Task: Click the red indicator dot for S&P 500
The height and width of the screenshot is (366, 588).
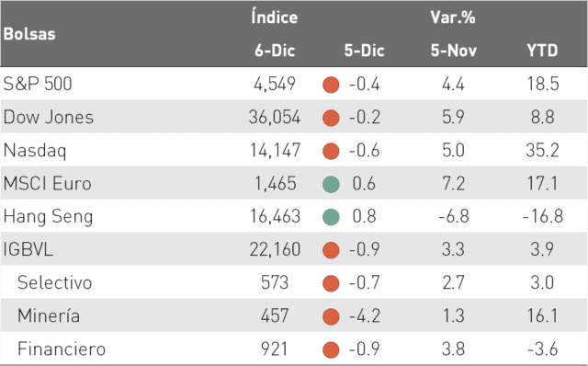Action: pyautogui.click(x=331, y=85)
